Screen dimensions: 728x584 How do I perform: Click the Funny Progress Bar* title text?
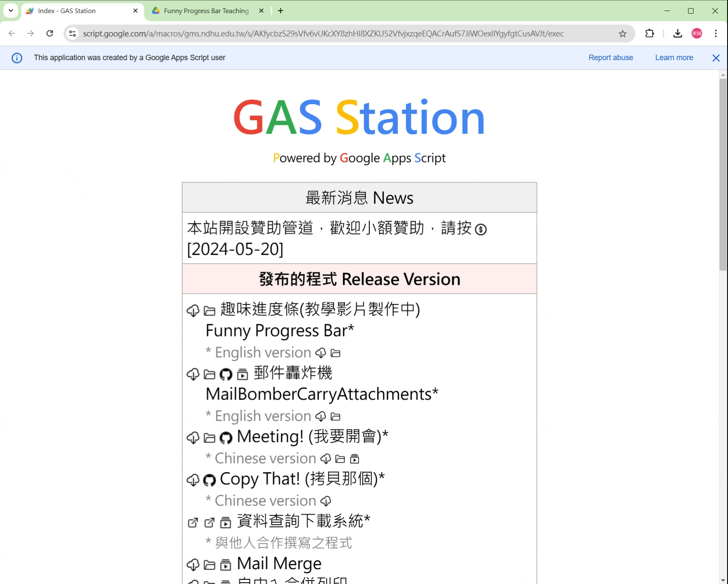pos(280,331)
